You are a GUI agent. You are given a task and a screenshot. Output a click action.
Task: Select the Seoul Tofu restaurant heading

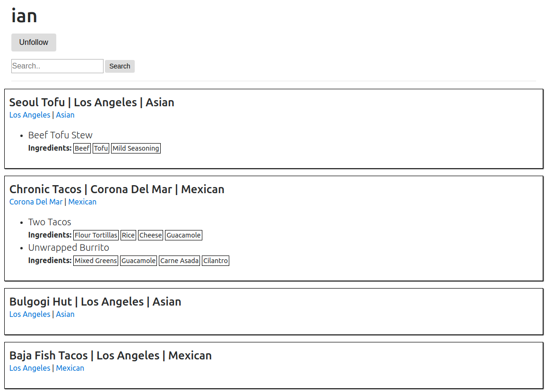point(92,102)
